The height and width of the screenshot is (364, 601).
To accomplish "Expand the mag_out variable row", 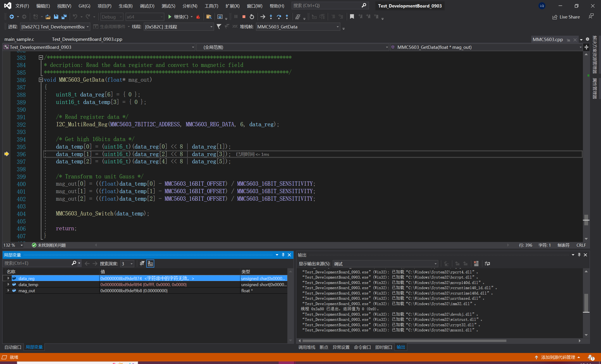I will 8,290.
